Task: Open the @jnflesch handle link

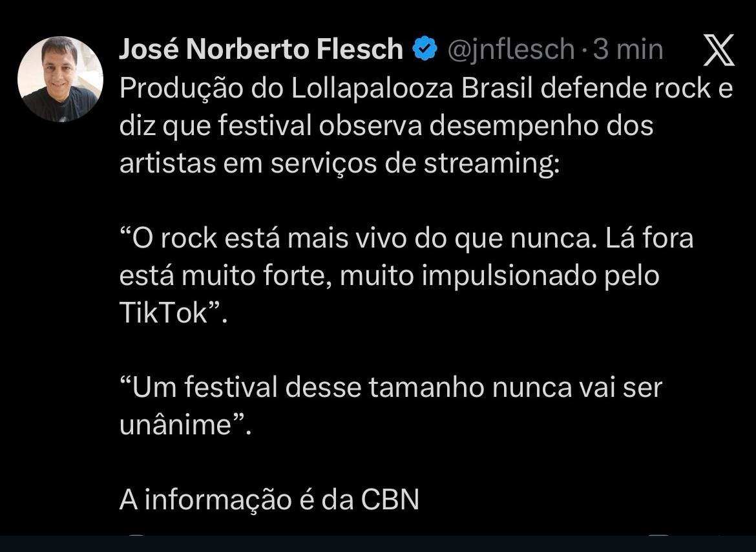Action: coord(510,50)
